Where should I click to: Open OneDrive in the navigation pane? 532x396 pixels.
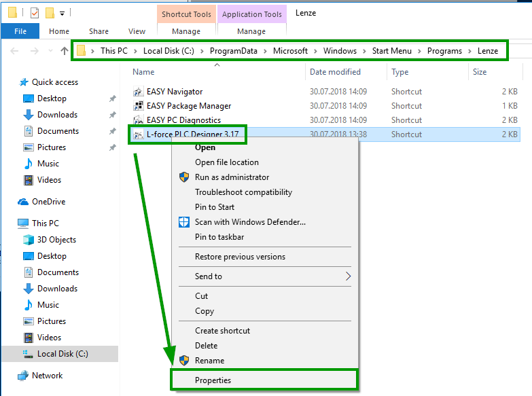pyautogui.click(x=48, y=202)
